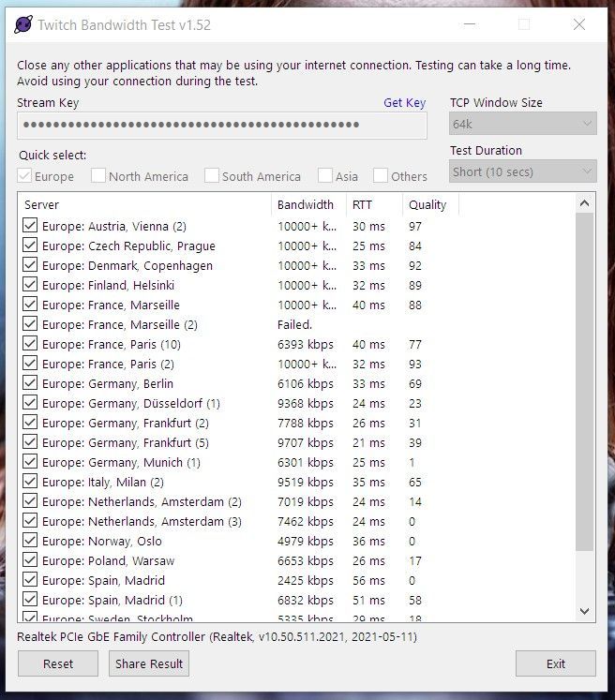Click the '56 ms' RTT value
This screenshot has width=615, height=700.
click(x=368, y=580)
